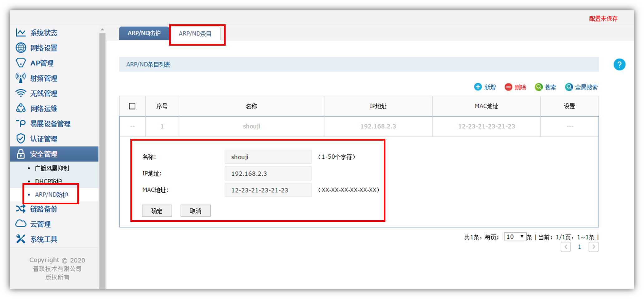Screen dimensions: 644x299
Task: Click the 配置未保存 notice
Action: tap(603, 18)
